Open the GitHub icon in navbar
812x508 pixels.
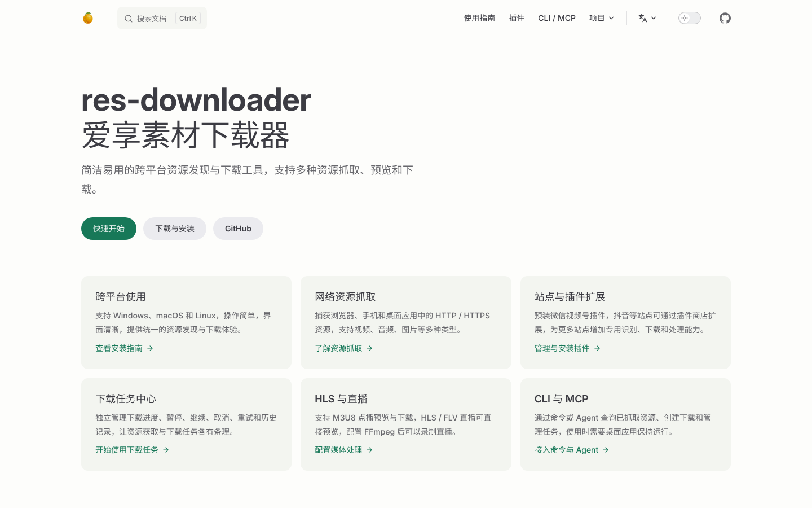pos(725,18)
